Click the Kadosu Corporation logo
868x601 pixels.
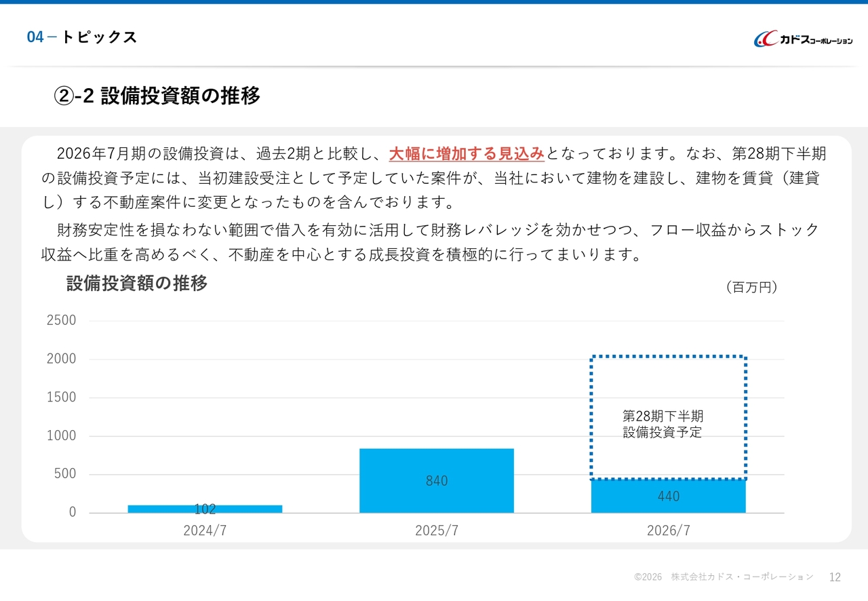[803, 39]
